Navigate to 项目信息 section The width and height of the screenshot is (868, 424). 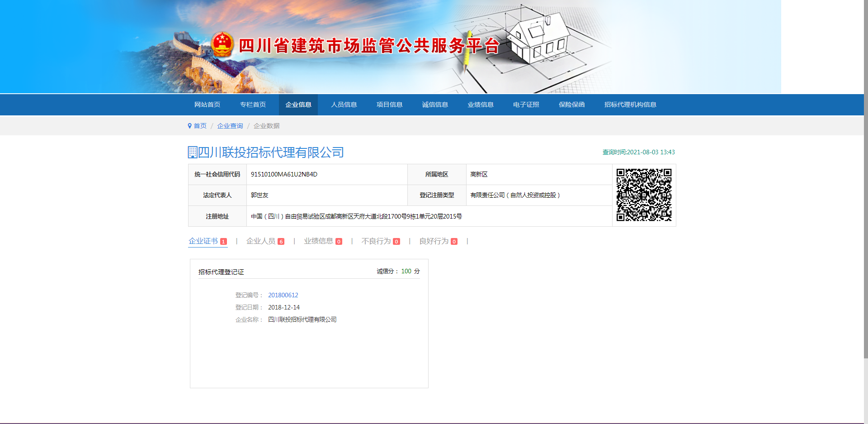click(x=389, y=105)
